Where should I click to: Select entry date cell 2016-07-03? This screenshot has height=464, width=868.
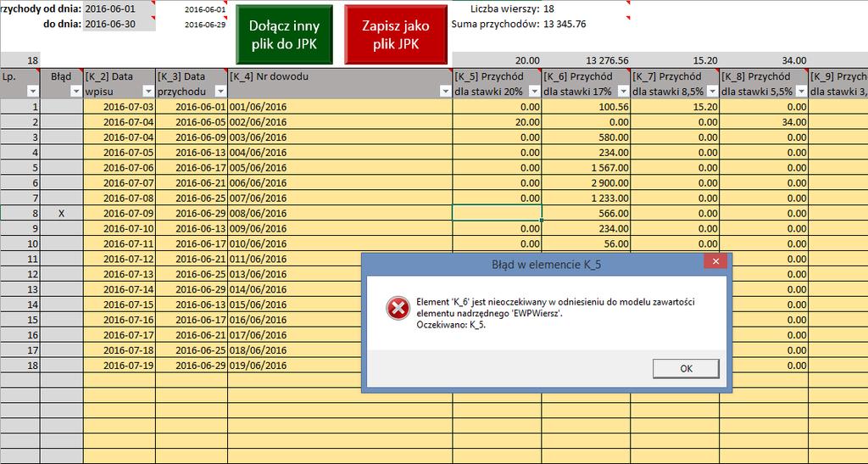(x=120, y=107)
